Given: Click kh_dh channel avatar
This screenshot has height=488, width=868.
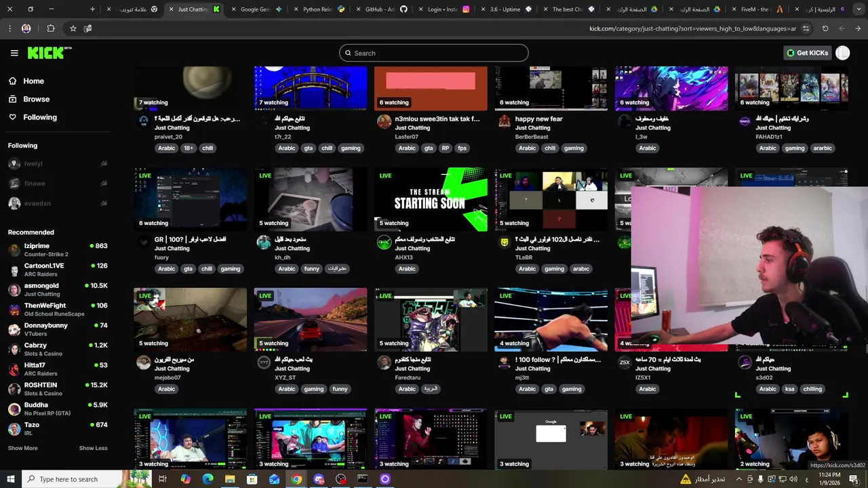Looking at the screenshot, I should pos(264,242).
